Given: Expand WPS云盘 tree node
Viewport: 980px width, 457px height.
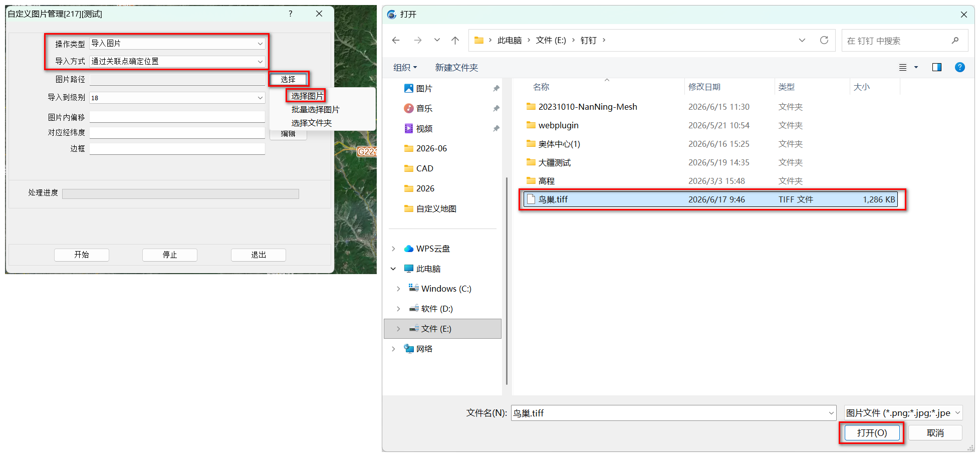Looking at the screenshot, I should click(393, 249).
